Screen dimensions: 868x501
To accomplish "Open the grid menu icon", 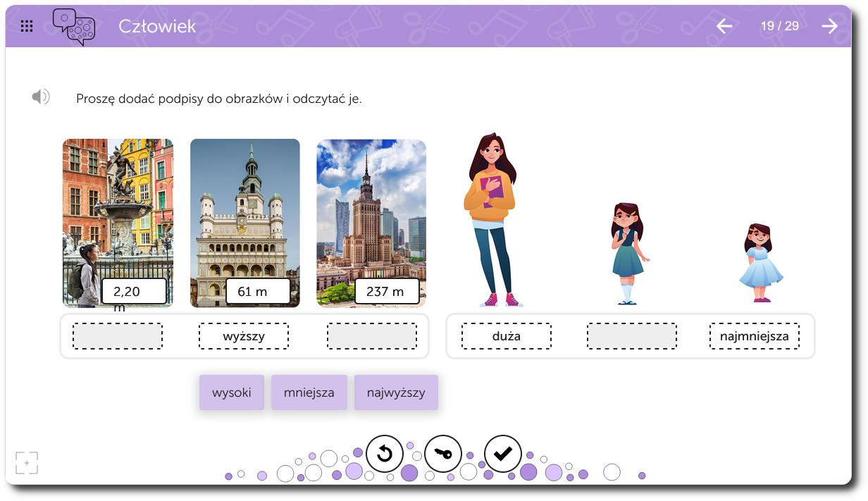I will 27,26.
